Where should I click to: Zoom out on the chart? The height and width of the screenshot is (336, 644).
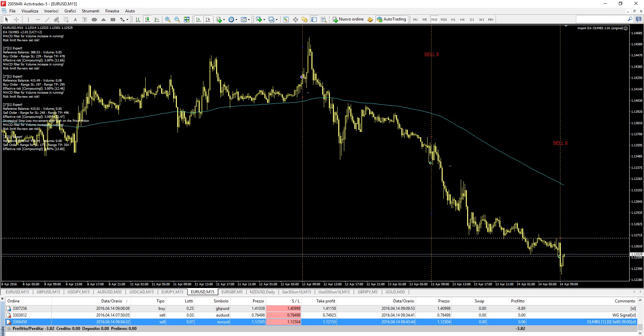click(x=177, y=19)
